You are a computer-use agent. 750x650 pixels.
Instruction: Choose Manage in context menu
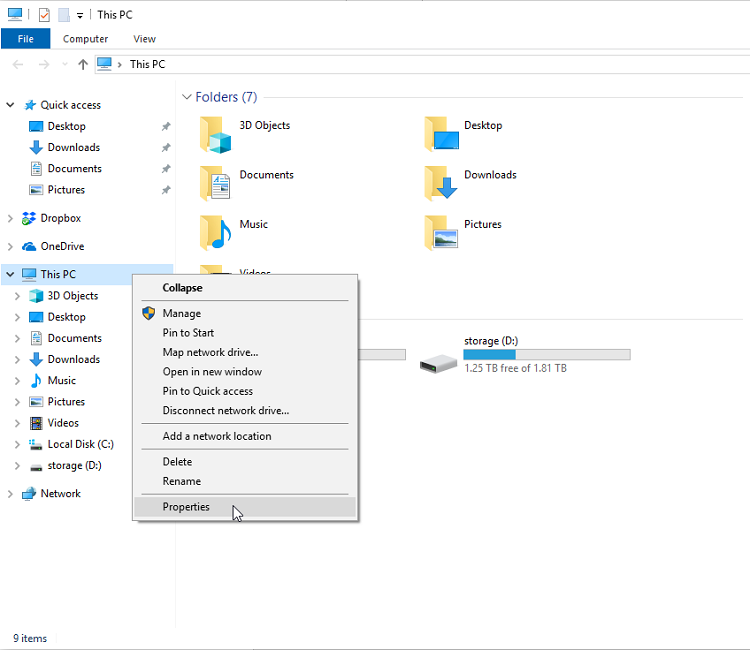click(245, 313)
